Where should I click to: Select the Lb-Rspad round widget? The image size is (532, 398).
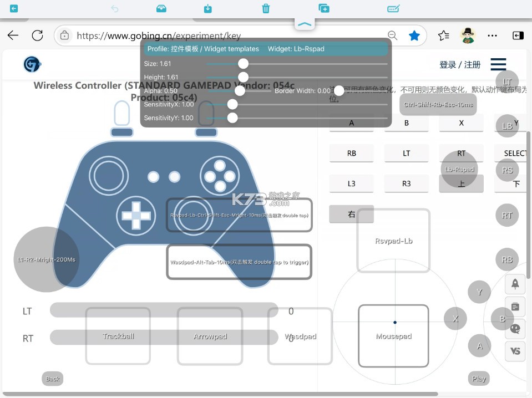[459, 169]
